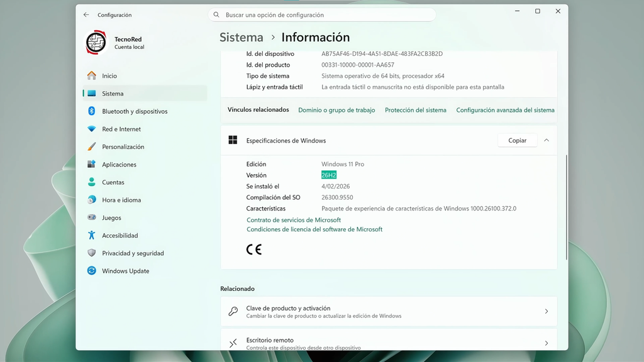Open Condiciones de licencia del software link
This screenshot has width=644, height=362.
[314, 229]
